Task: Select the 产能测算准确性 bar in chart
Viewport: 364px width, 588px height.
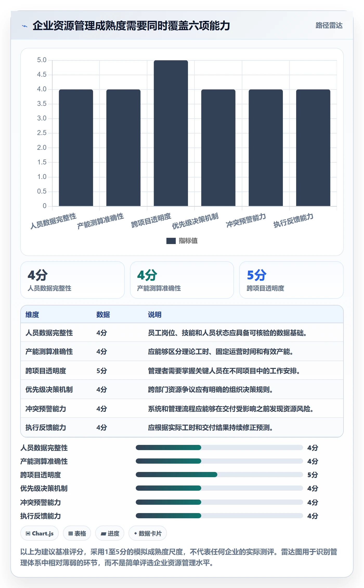Action: point(123,148)
